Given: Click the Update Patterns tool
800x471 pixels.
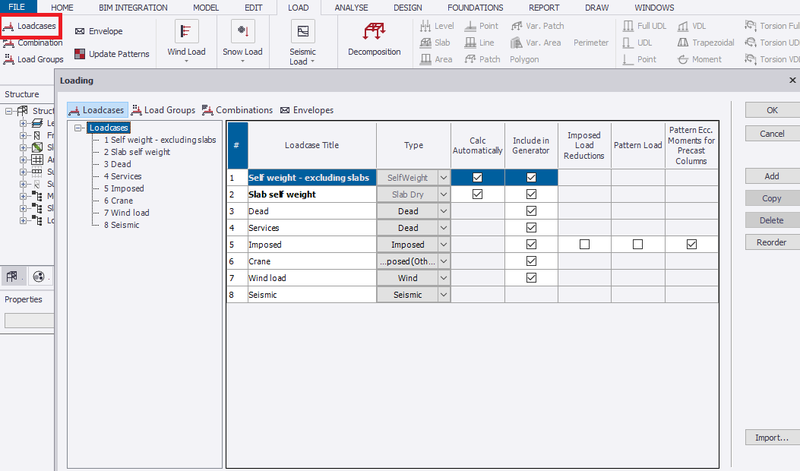Looking at the screenshot, I should pos(112,54).
